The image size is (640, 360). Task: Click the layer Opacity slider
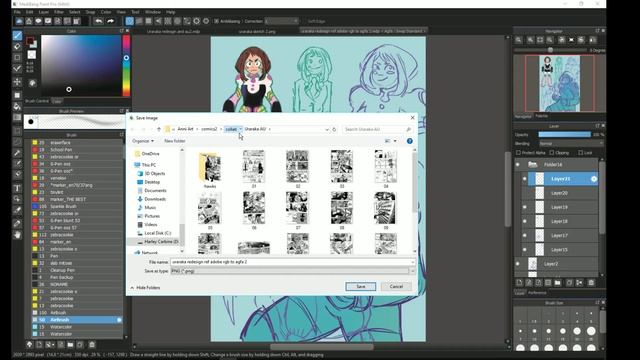[564, 134]
